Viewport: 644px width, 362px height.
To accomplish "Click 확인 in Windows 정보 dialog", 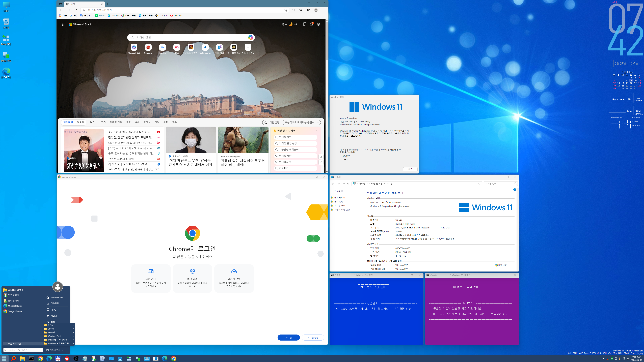I will tap(410, 169).
